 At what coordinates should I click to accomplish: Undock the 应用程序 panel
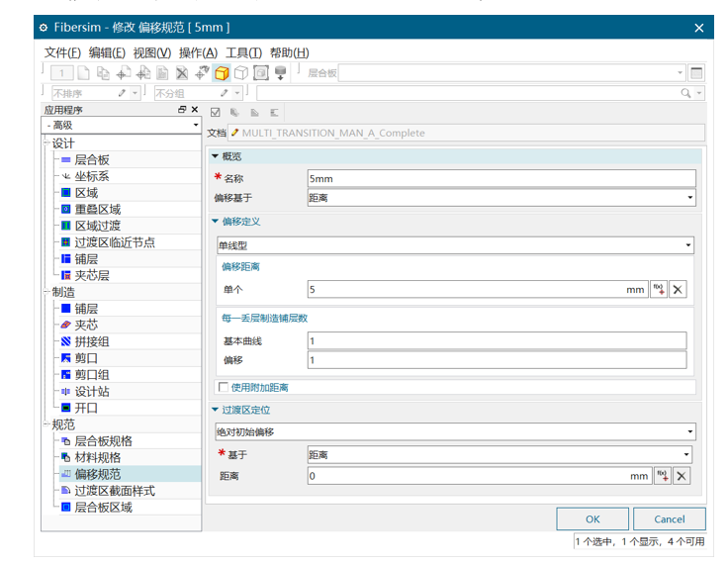(x=182, y=110)
